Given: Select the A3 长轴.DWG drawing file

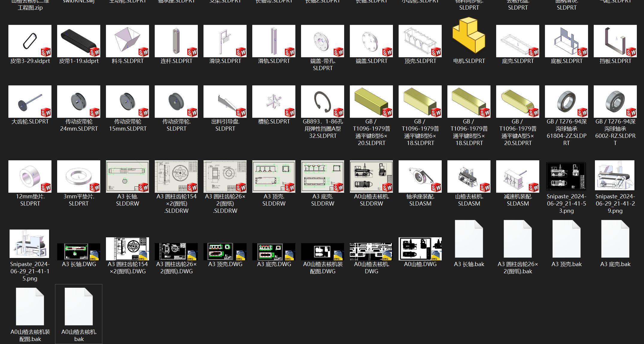Looking at the screenshot, I should coord(79,251).
